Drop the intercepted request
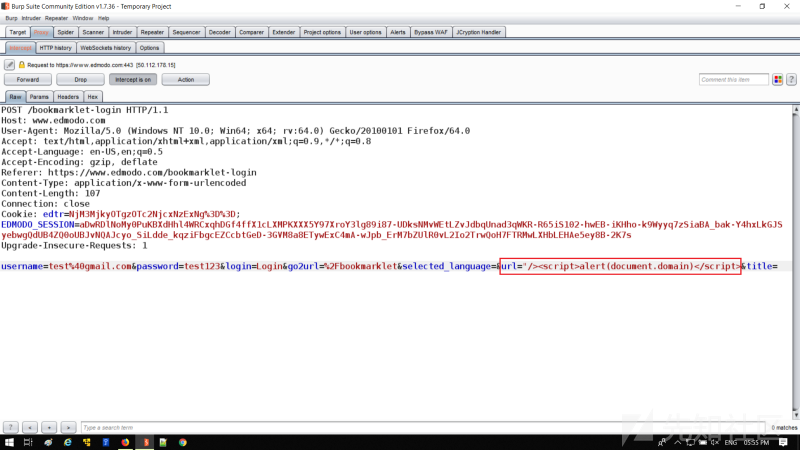The height and width of the screenshot is (450, 800). click(80, 80)
